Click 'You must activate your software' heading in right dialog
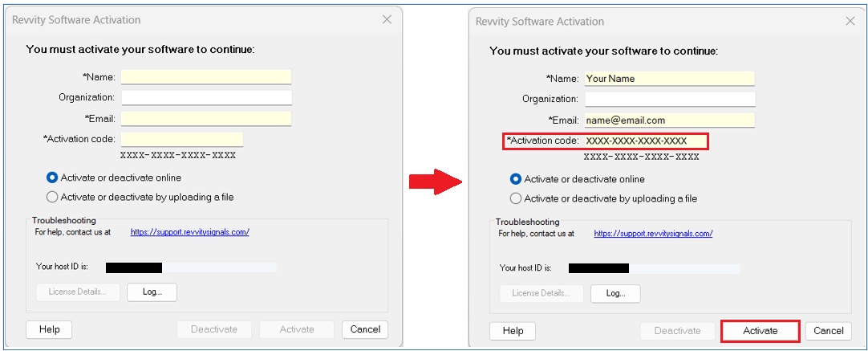This screenshot has height=351, width=868. click(x=604, y=51)
